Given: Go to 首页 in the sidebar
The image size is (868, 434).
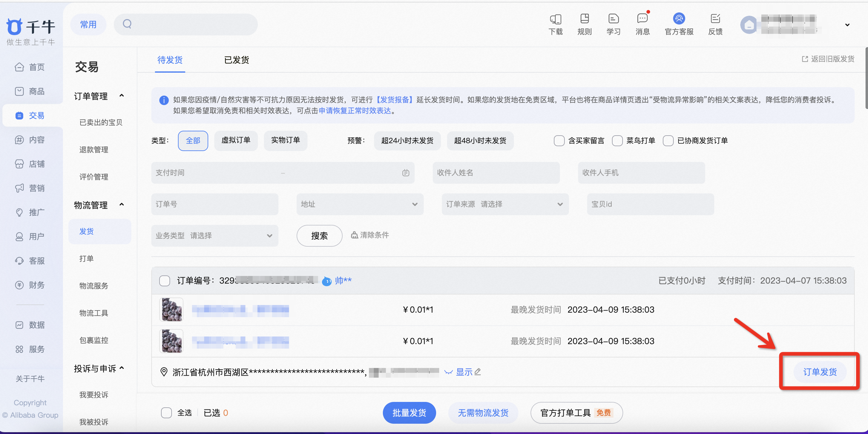Looking at the screenshot, I should 30,67.
